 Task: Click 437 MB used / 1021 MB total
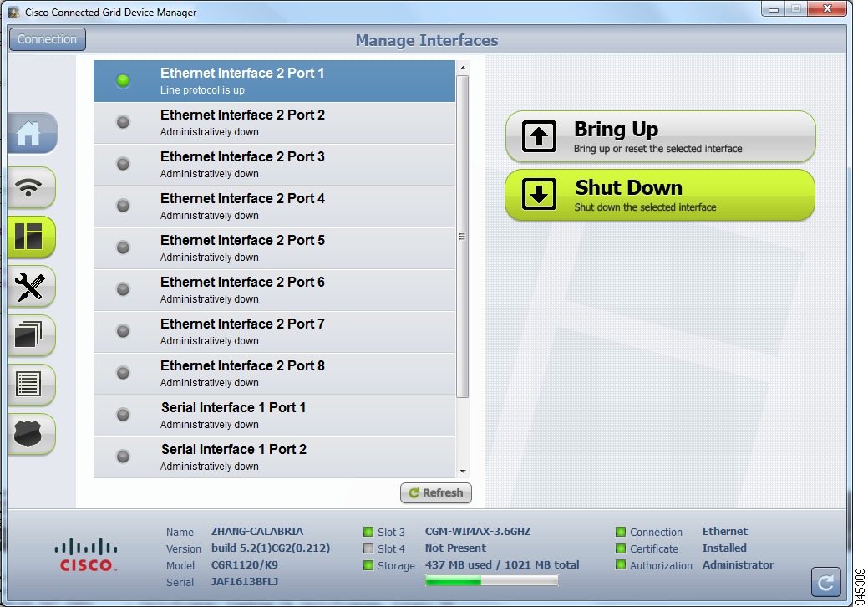pyautogui.click(x=502, y=564)
